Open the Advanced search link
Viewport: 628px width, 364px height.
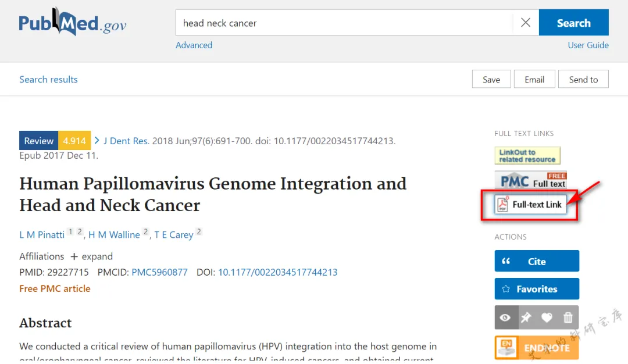coord(194,45)
